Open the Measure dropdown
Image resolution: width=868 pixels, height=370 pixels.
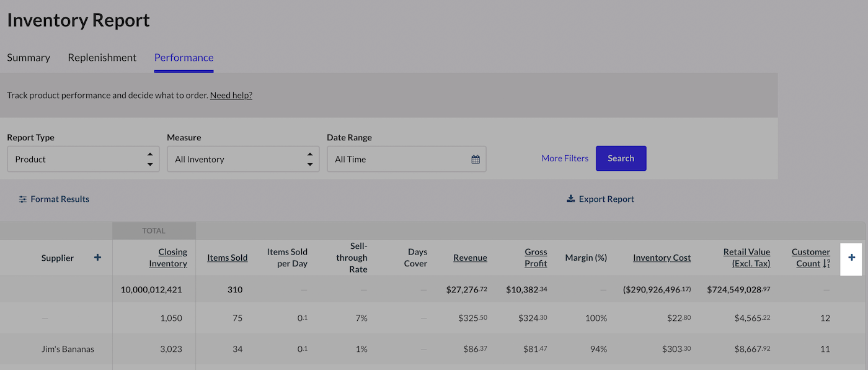coord(243,159)
